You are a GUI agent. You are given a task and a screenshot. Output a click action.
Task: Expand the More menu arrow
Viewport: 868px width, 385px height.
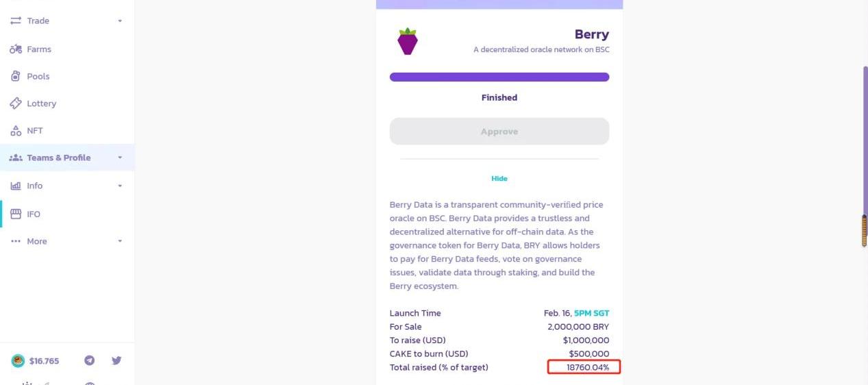120,242
